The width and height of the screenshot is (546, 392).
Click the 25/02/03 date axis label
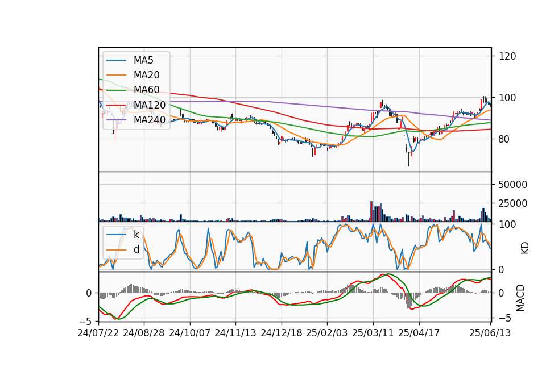point(327,333)
